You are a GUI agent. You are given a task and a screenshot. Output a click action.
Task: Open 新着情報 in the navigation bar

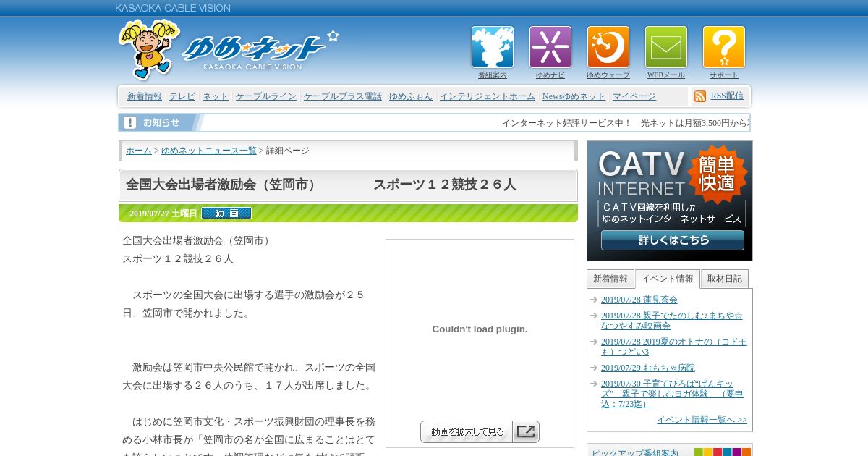(x=145, y=96)
